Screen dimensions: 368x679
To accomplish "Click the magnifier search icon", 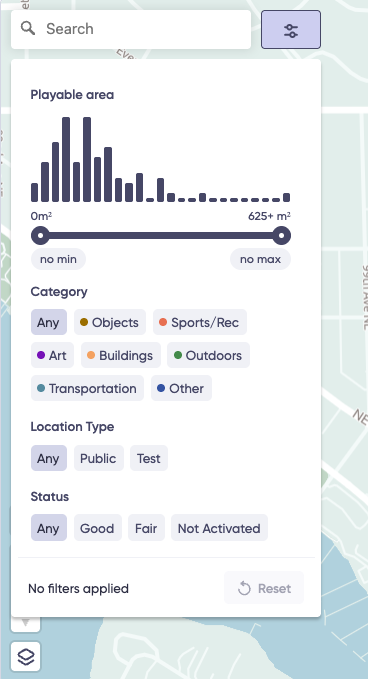I will coord(28,29).
